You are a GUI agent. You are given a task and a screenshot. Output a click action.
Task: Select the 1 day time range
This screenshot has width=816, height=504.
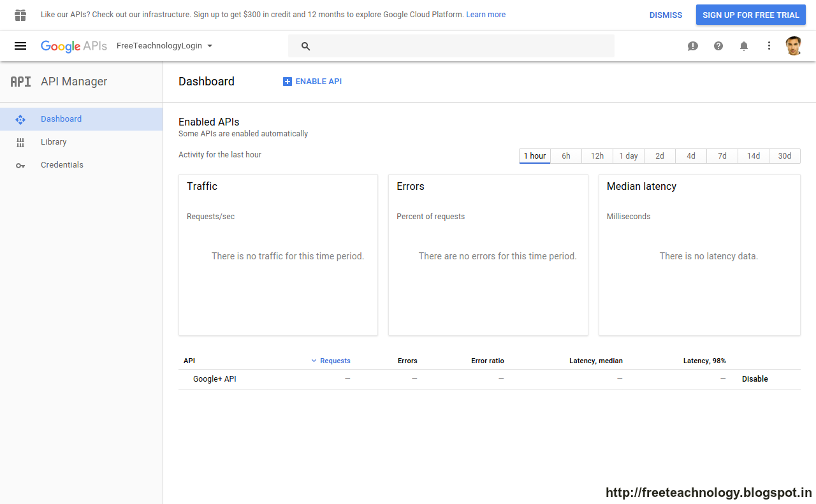[x=629, y=156]
